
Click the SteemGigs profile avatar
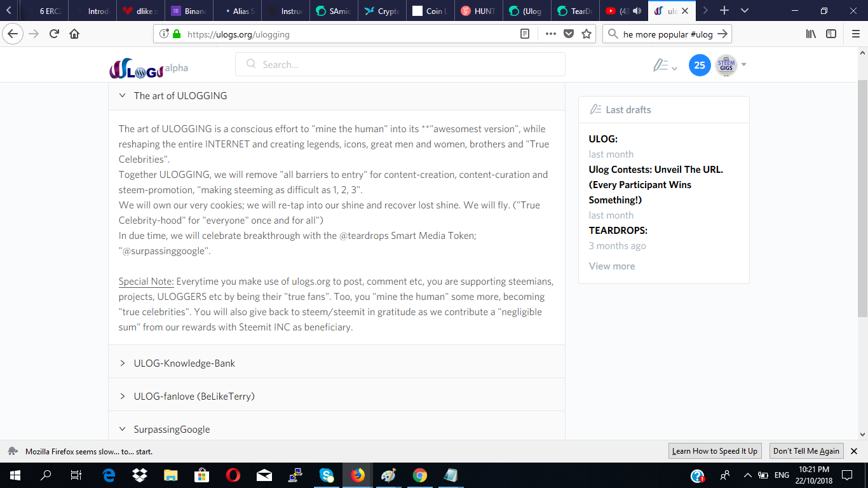click(726, 65)
